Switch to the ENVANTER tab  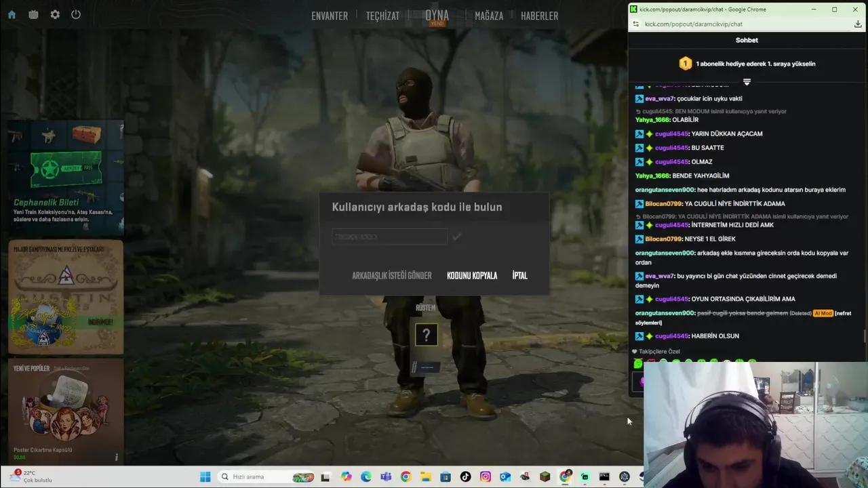coord(330,16)
